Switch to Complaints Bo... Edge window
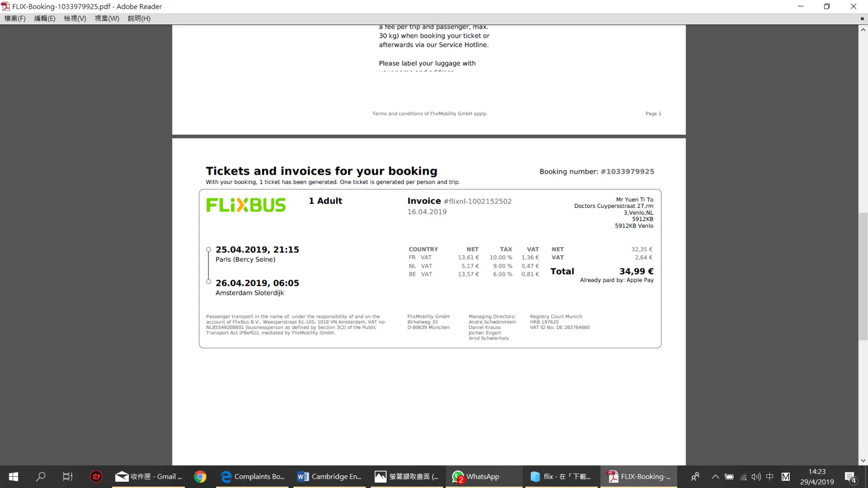This screenshot has width=868, height=488. click(x=252, y=477)
